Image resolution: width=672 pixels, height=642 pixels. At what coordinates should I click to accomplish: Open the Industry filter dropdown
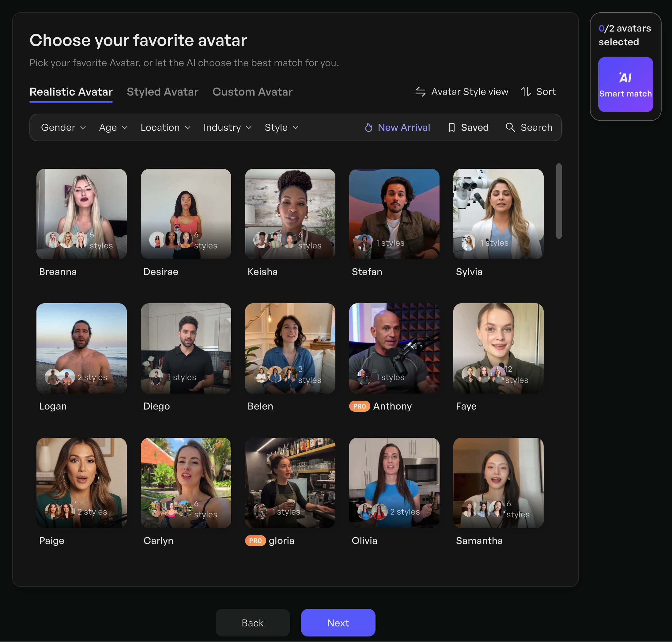(227, 128)
